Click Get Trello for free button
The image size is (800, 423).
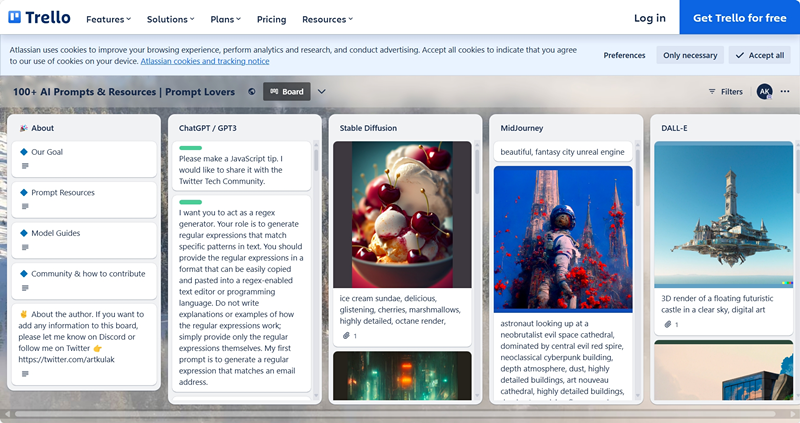[x=740, y=17]
